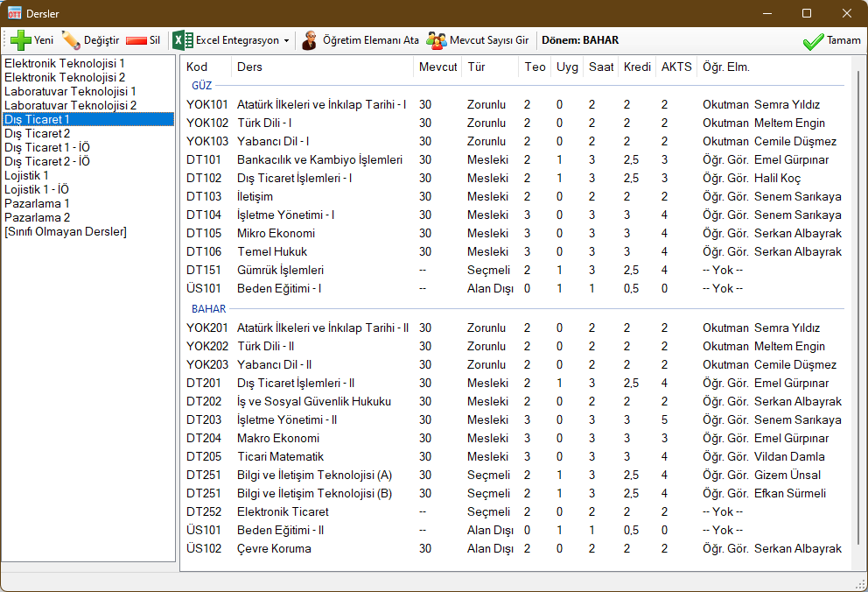
Task: Click the Mevcut Sayısı Gir icon
Action: point(436,40)
